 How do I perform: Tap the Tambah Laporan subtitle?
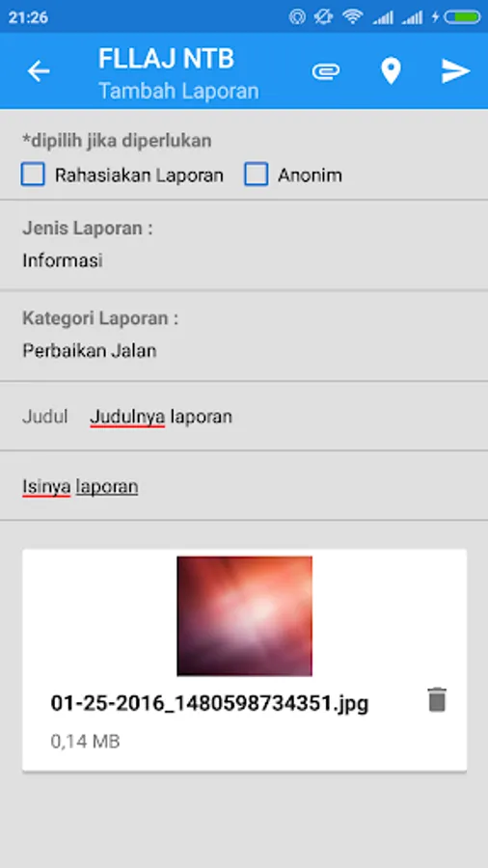178,91
